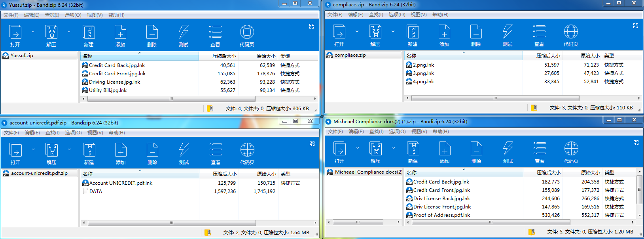Click Open icon in compliace.zip window
The image size is (644, 239).
(339, 32)
